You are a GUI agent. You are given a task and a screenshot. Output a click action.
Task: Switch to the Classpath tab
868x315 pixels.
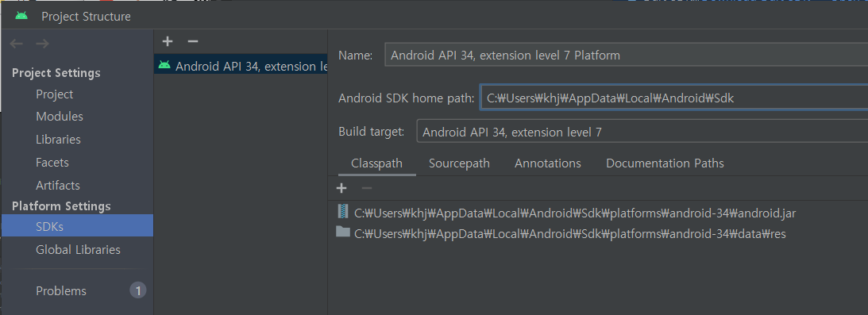click(x=376, y=163)
